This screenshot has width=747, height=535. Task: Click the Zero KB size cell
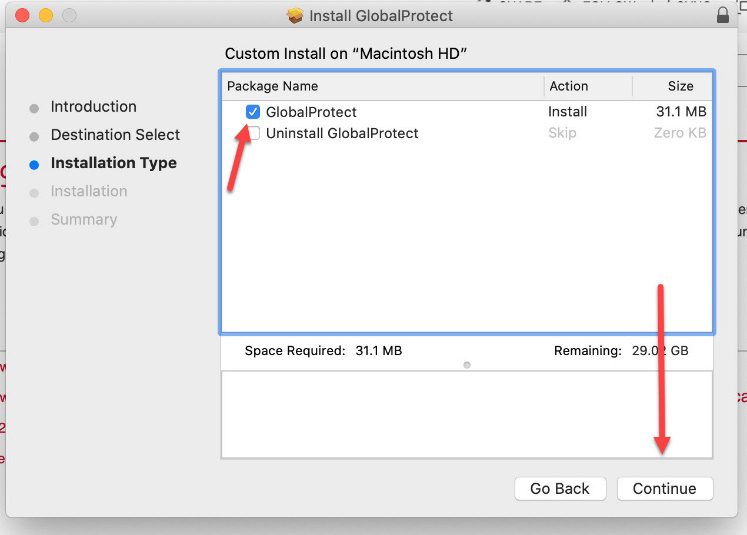680,133
